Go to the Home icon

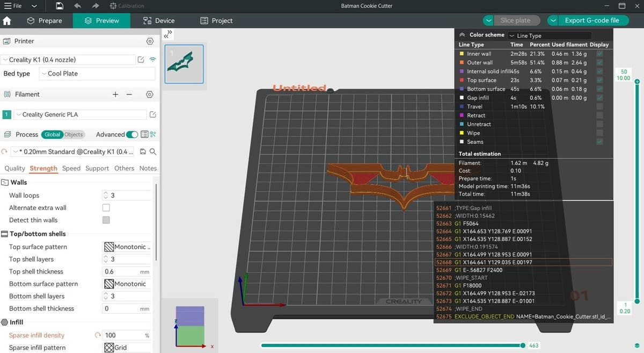point(7,21)
